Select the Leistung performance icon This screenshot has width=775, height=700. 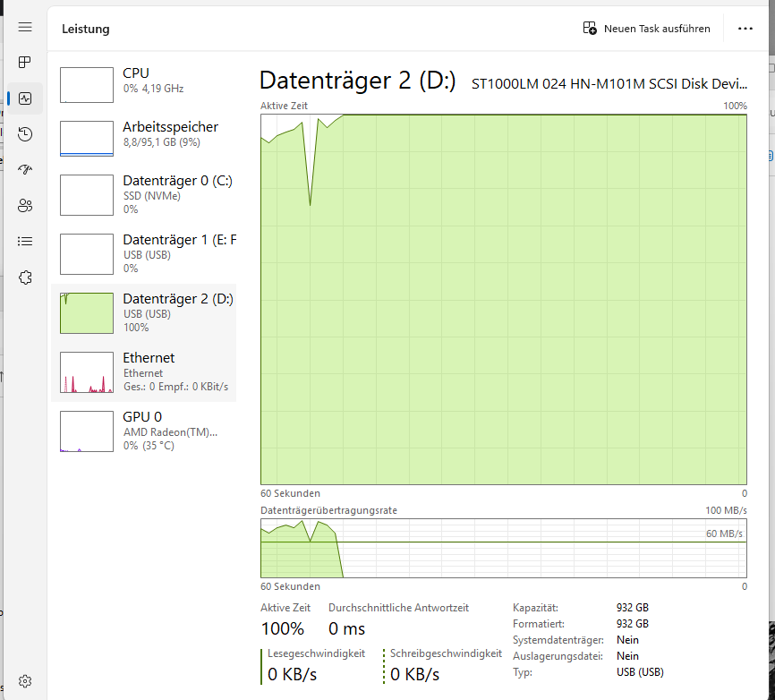pos(25,98)
